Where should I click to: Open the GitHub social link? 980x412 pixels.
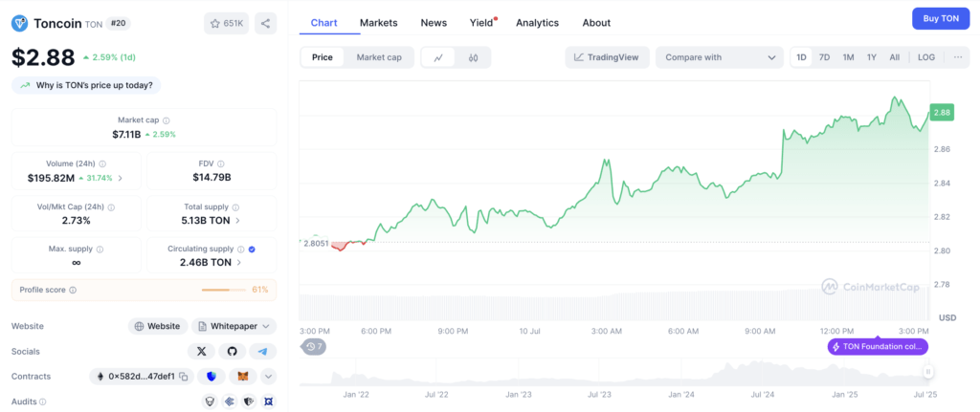coord(232,352)
